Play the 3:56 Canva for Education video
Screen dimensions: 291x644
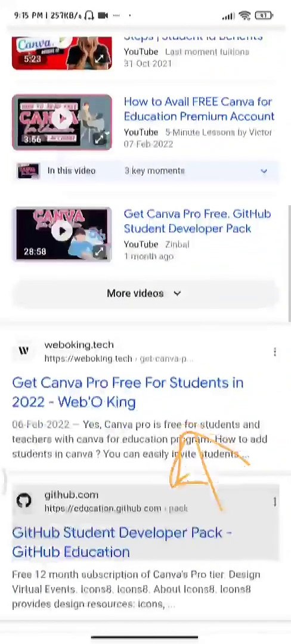pos(61,119)
